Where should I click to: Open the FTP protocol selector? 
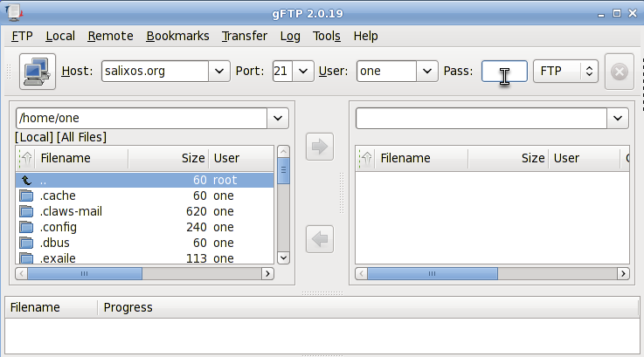pyautogui.click(x=565, y=72)
